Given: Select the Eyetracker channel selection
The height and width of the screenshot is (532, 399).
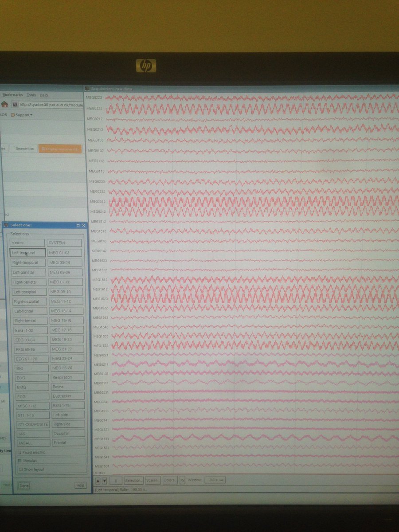Looking at the screenshot, I should click(68, 396).
